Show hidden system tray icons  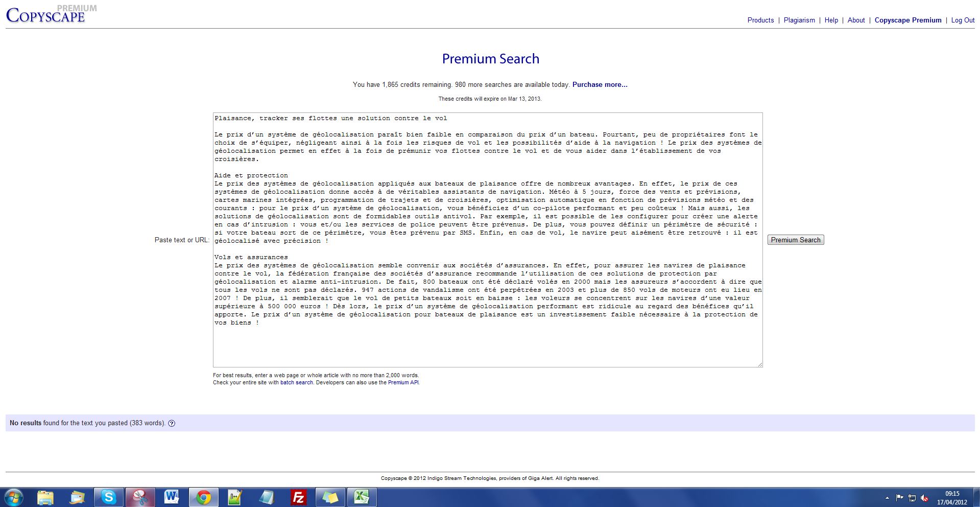[887, 498]
